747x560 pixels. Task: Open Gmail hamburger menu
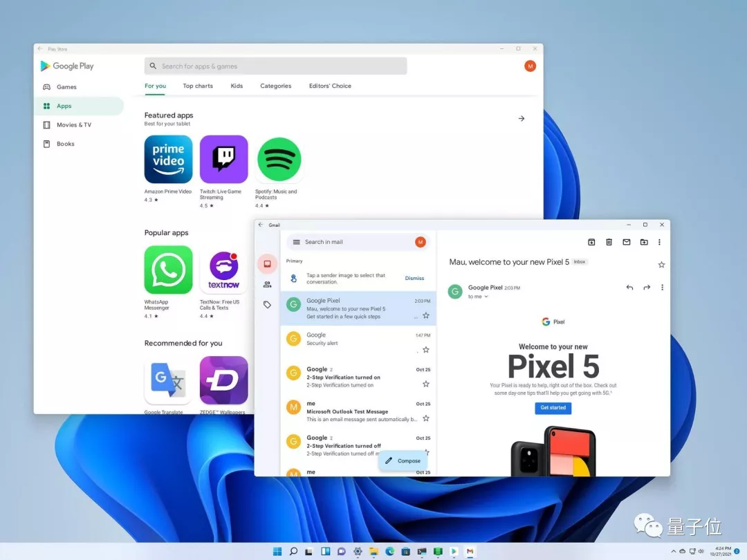296,242
